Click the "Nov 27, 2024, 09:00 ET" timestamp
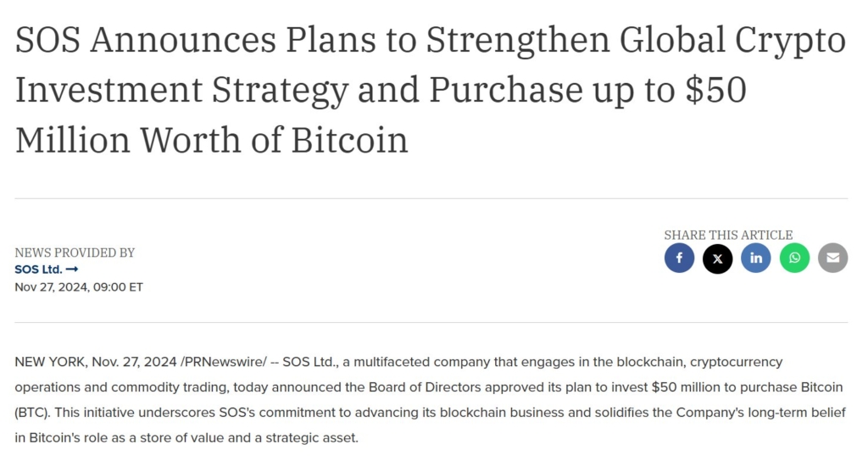Viewport: 868px width, 461px height. 79,286
